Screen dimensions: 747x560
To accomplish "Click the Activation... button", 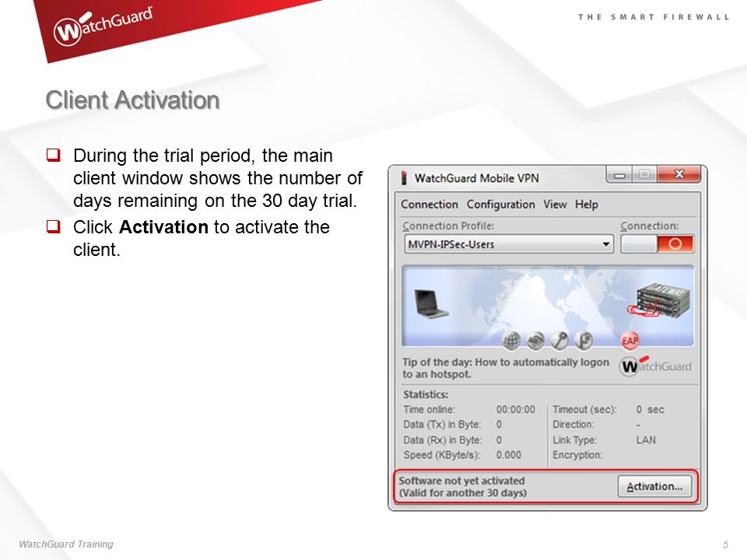I will coord(654,486).
